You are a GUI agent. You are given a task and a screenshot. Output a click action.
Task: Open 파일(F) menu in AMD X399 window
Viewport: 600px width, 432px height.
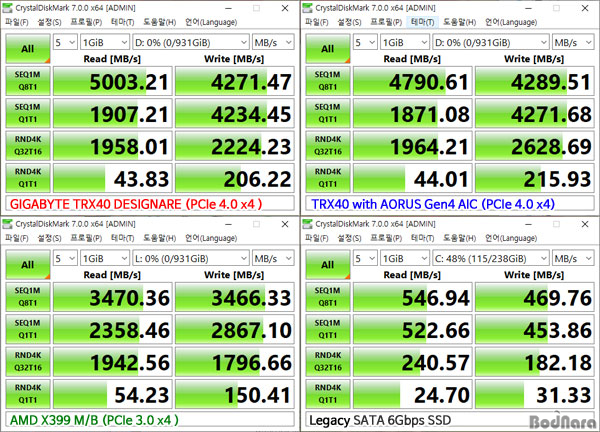(x=16, y=238)
